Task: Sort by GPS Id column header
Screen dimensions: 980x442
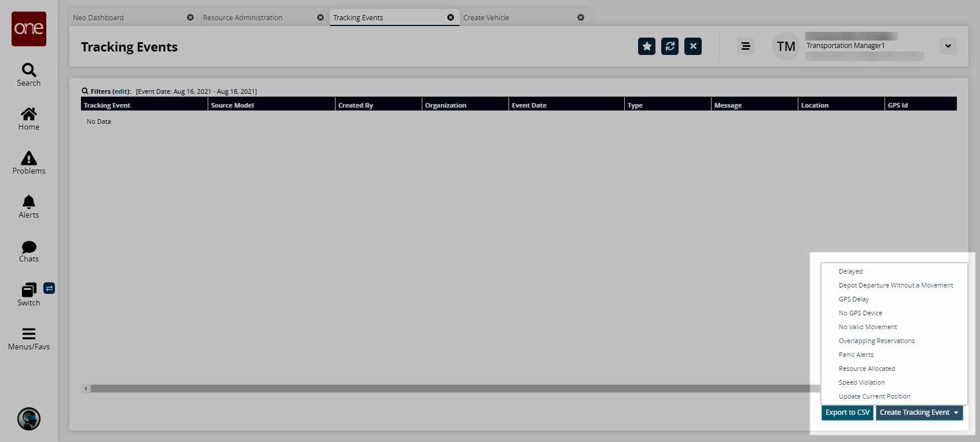Action: 920,104
